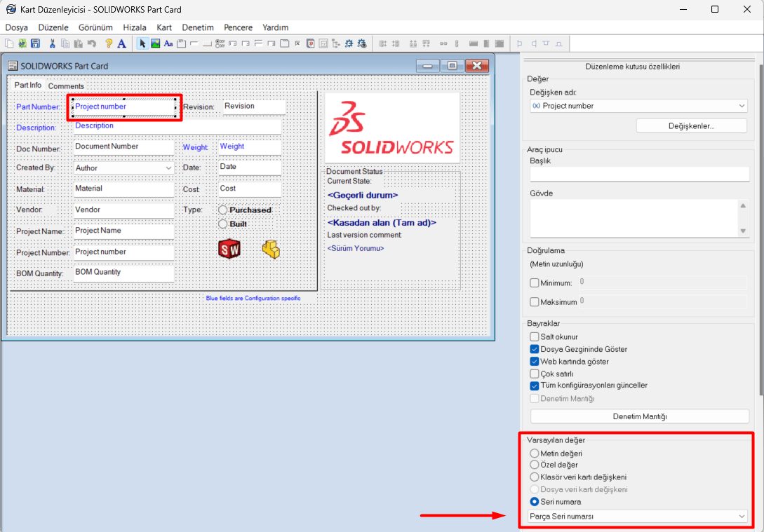
Task: Click the Gövde tooltip text area
Action: coord(634,218)
